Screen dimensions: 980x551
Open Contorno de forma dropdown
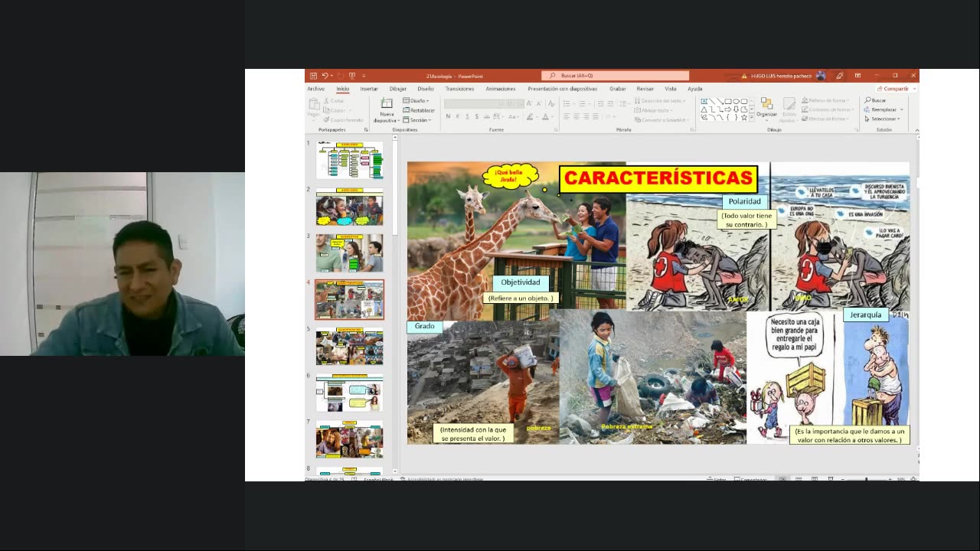(x=826, y=110)
